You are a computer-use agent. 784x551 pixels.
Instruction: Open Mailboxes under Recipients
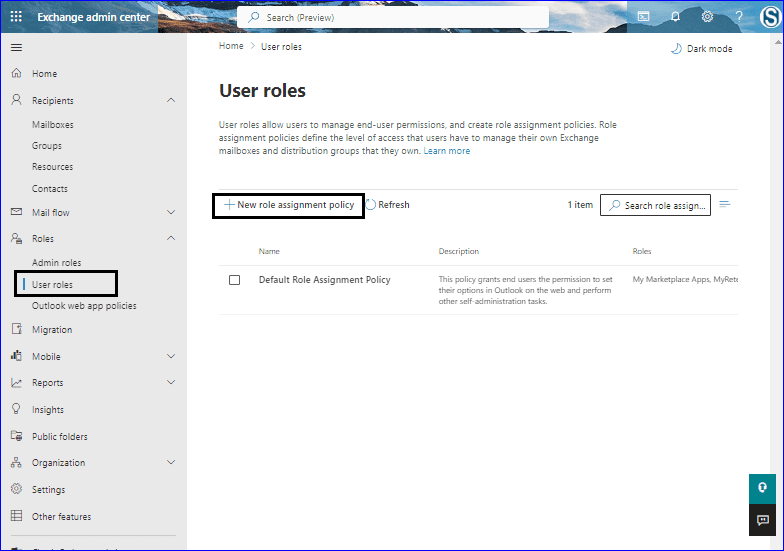pyautogui.click(x=52, y=124)
